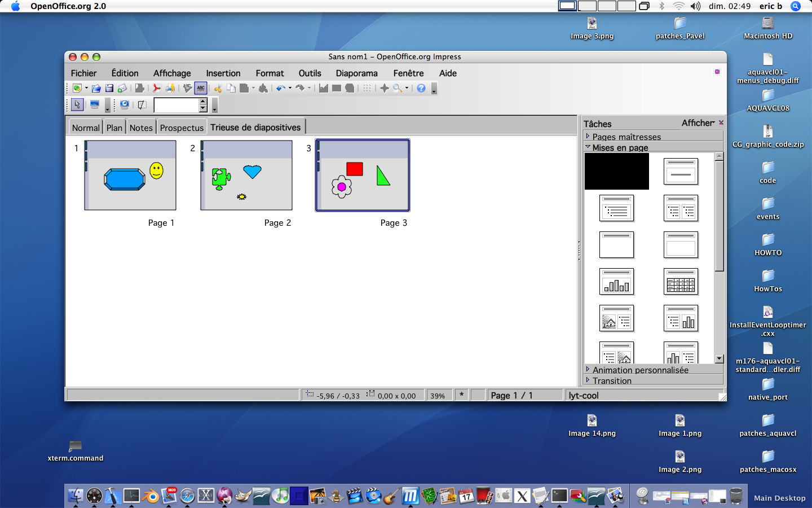This screenshot has height=508, width=812.
Task: Click the Print file directly icon
Action: pos(170,88)
